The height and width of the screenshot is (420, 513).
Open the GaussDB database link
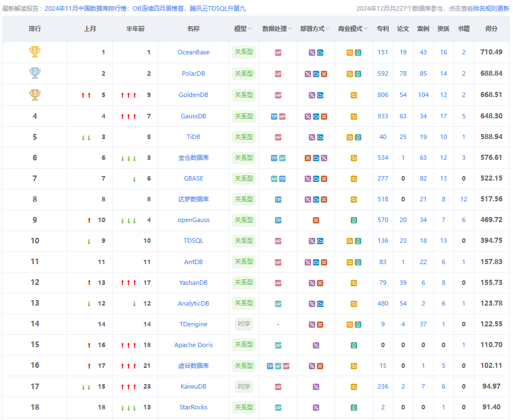coord(193,116)
